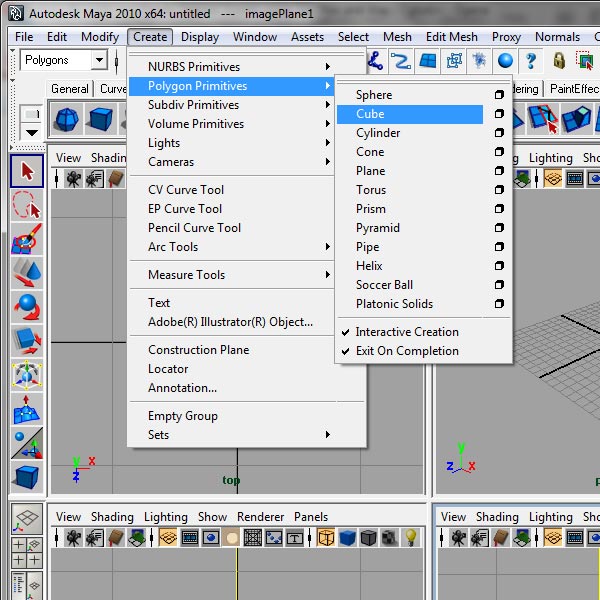Select the Move tool with cone shapes
The width and height of the screenshot is (600, 600).
point(27,273)
